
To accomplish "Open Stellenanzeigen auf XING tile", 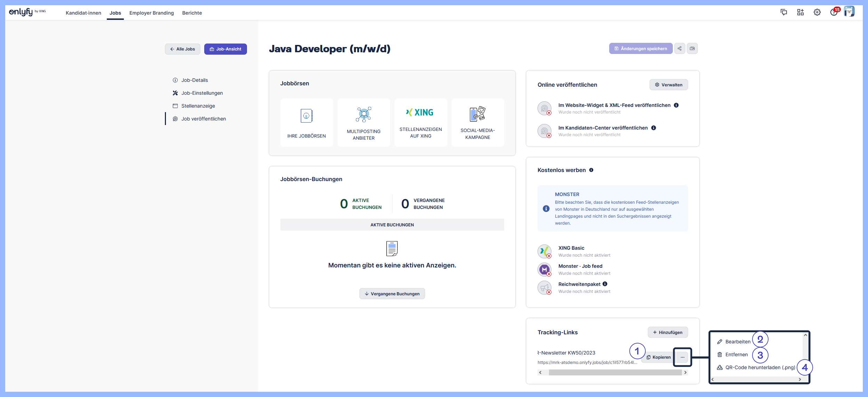I will (x=421, y=122).
